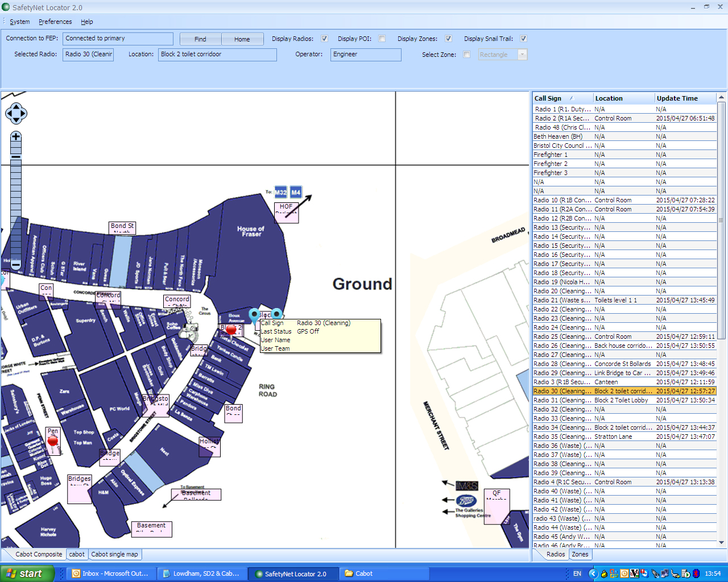This screenshot has height=582, width=728.
Task: Sort by the Location column header
Action: pyautogui.click(x=623, y=98)
